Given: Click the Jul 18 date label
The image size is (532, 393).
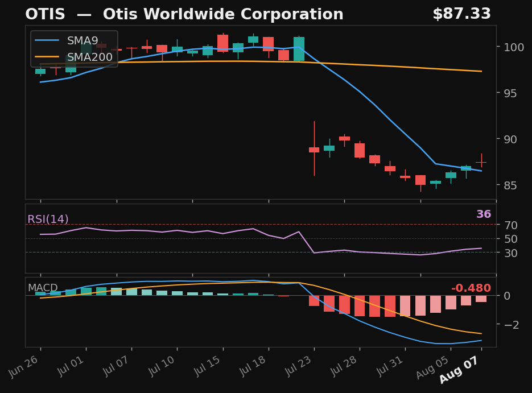Looking at the screenshot, I should coord(253,366).
